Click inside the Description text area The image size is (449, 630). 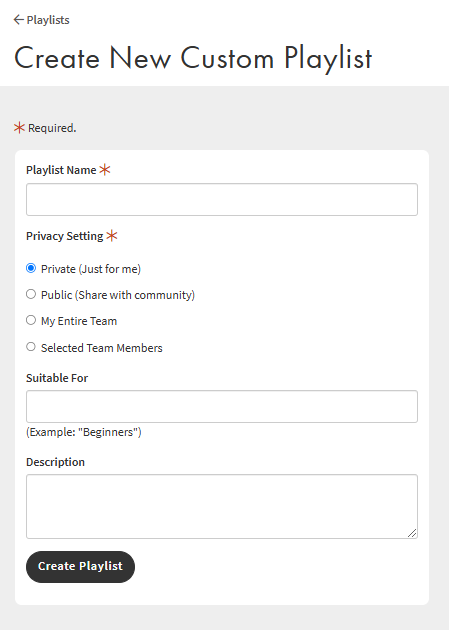pos(222,506)
